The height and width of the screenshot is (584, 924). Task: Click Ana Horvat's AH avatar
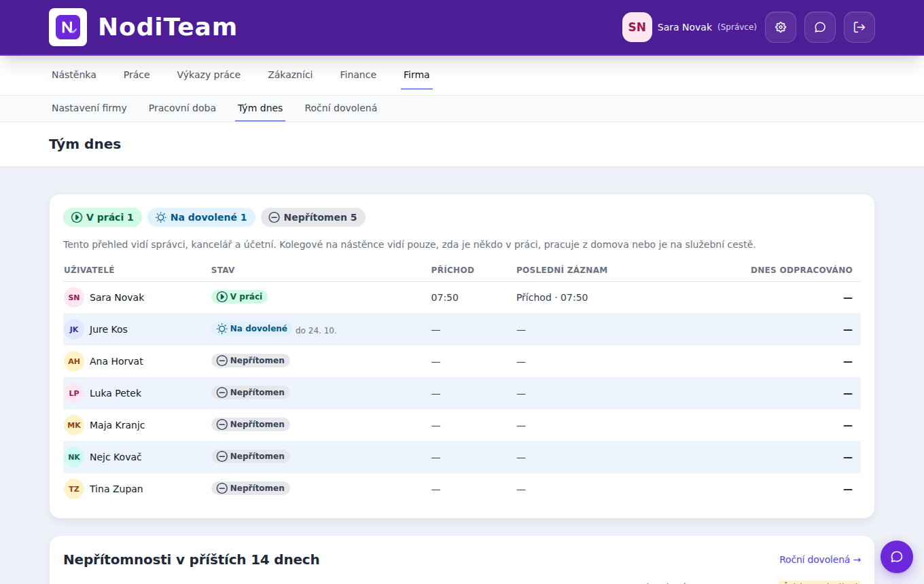point(74,361)
